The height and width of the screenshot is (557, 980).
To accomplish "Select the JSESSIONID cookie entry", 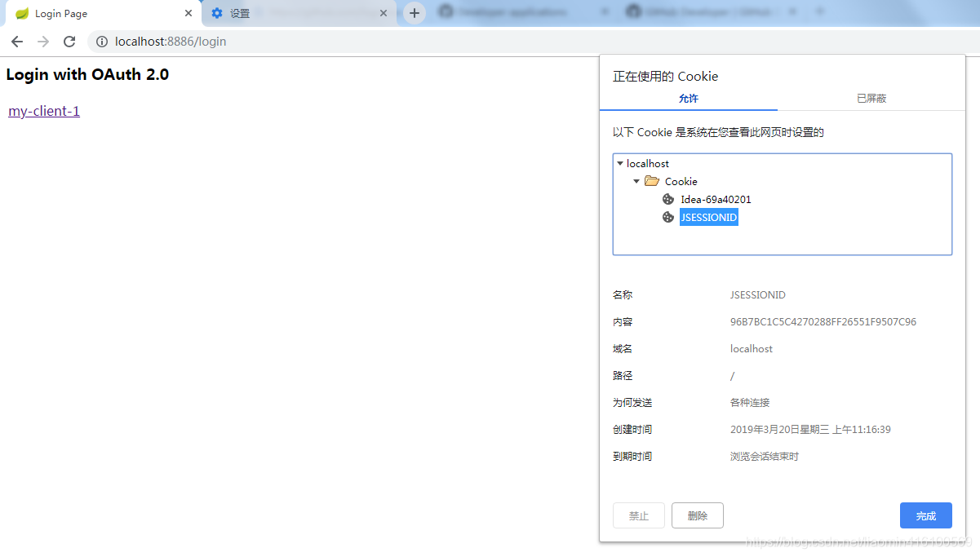I will (x=708, y=217).
